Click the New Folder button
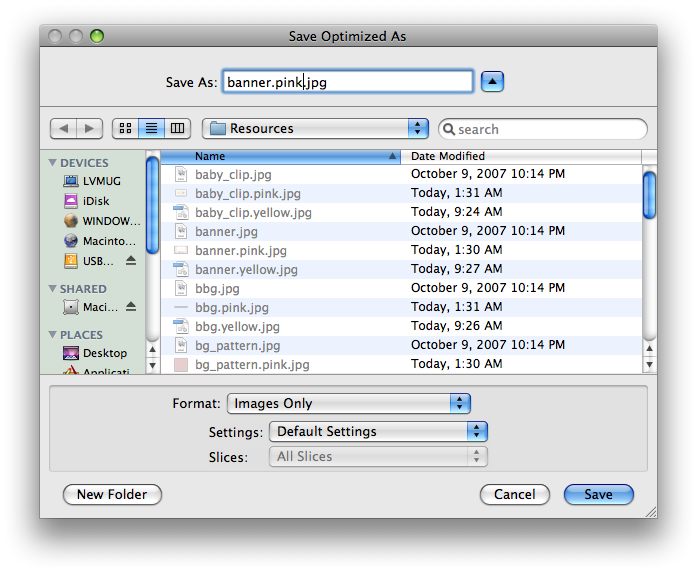Screen dimensions: 697x573 tap(112, 494)
